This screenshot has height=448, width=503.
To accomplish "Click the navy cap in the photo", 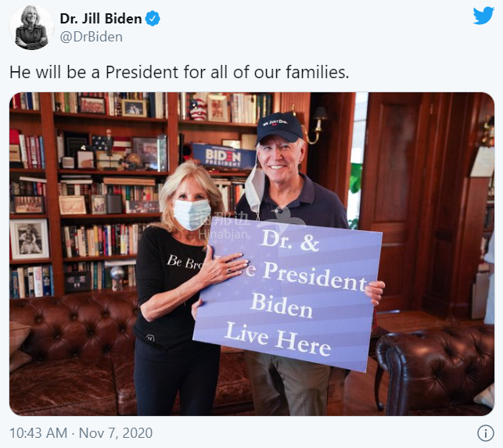I will (x=278, y=127).
